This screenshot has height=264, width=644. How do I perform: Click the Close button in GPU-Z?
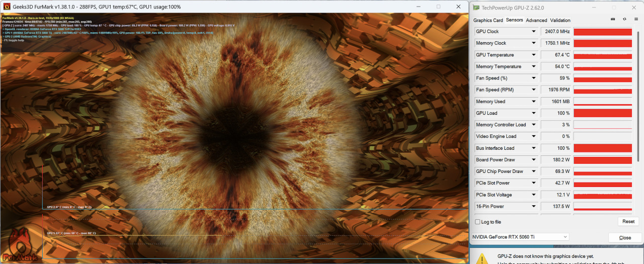tap(625, 237)
